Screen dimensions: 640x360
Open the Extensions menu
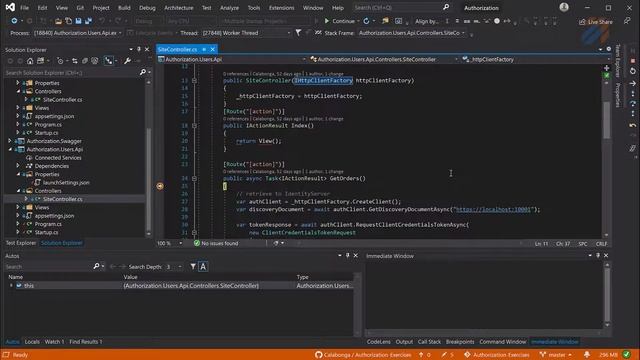[x=281, y=8]
